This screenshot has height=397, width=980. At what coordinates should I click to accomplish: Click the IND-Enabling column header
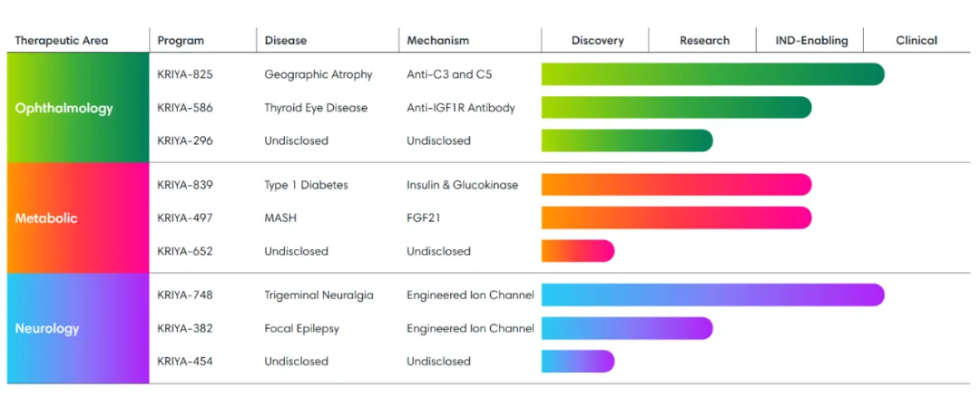coord(811,41)
